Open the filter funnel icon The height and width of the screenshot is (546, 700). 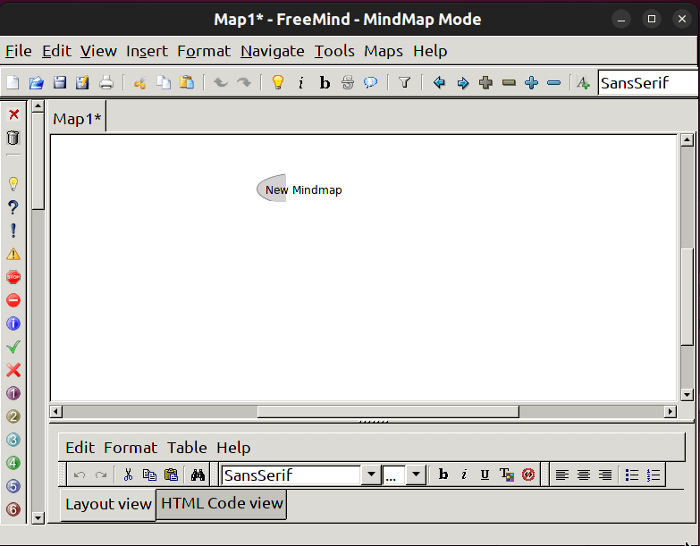point(404,83)
